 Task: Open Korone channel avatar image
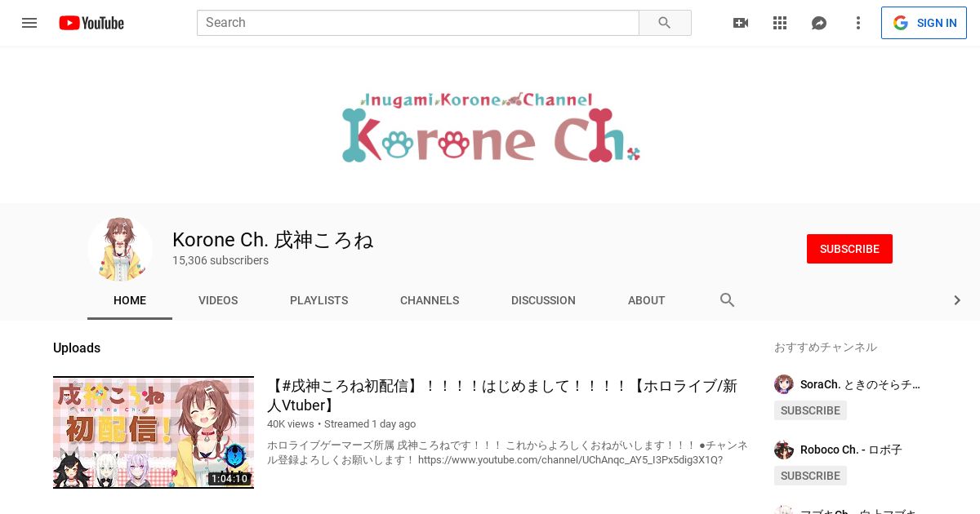click(120, 249)
